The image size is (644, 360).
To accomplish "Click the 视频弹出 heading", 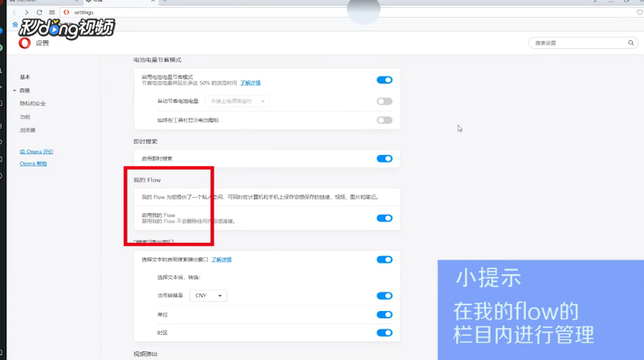I will pos(145,354).
